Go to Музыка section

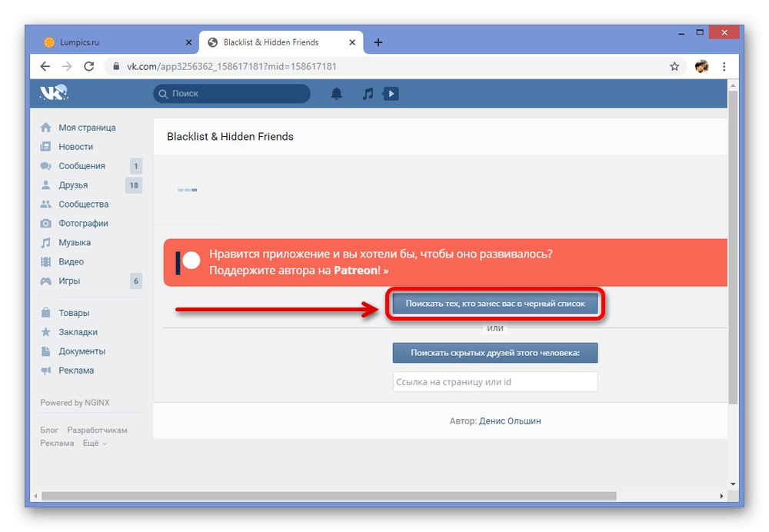pos(75,242)
